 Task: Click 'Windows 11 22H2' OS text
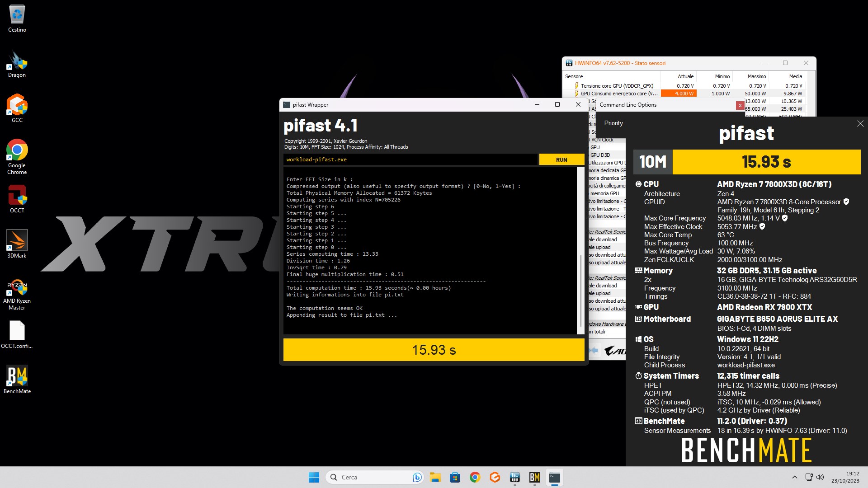747,339
